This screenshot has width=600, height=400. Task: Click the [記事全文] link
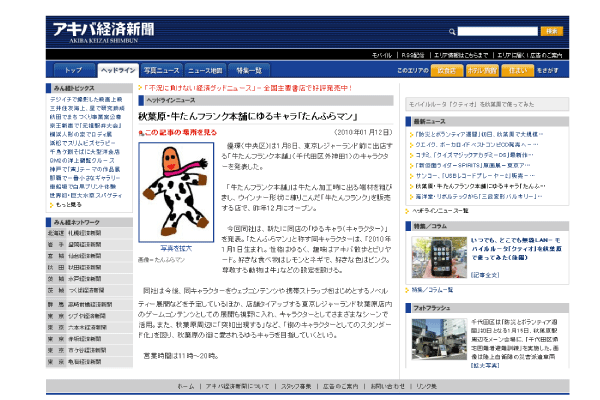click(485, 275)
